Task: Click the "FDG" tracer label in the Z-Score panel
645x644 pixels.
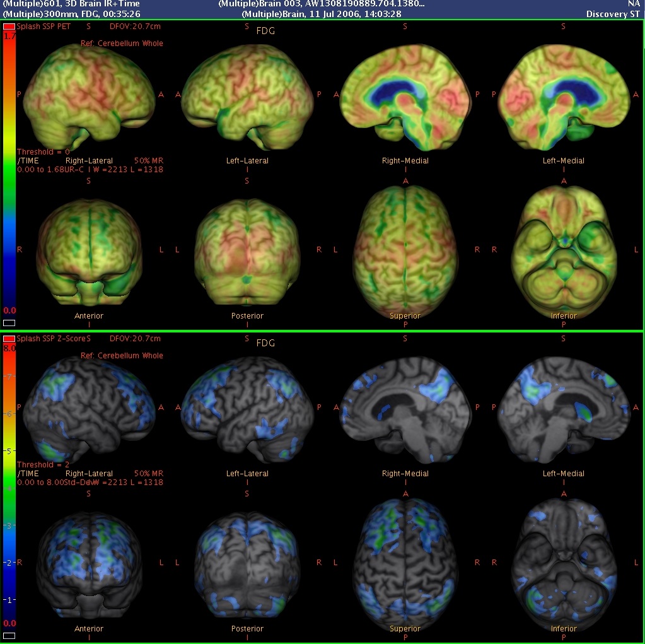Action: 265,343
